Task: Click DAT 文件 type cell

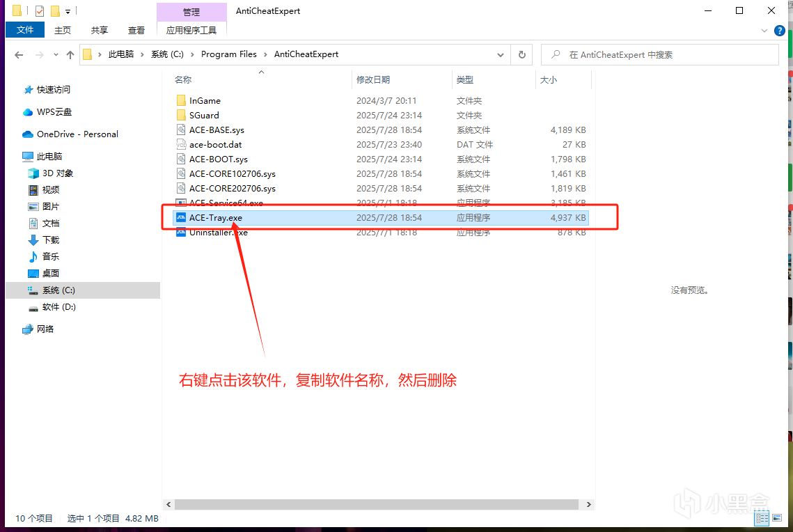Action: point(474,145)
